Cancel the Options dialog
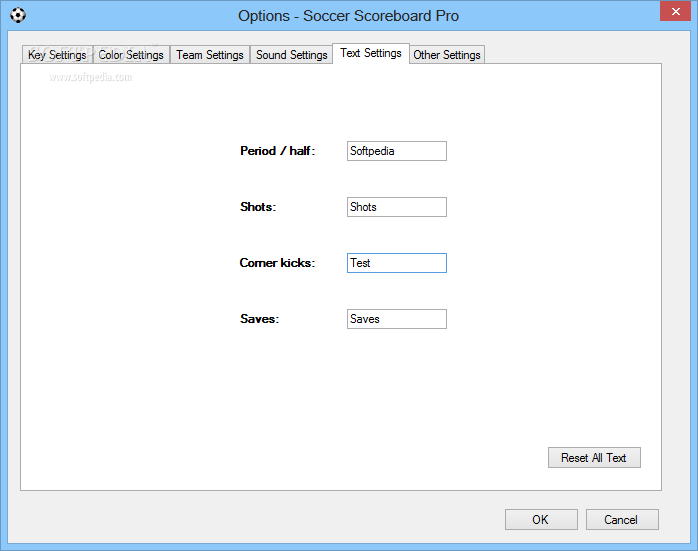The height and width of the screenshot is (551, 698). pos(622,519)
